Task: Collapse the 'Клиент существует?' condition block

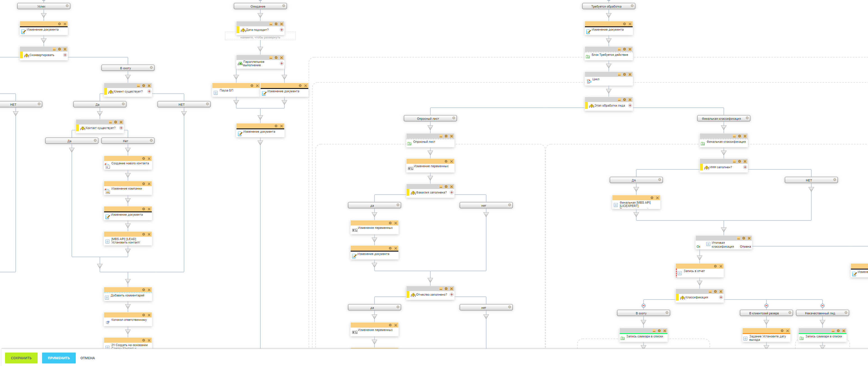Action: pyautogui.click(x=138, y=86)
